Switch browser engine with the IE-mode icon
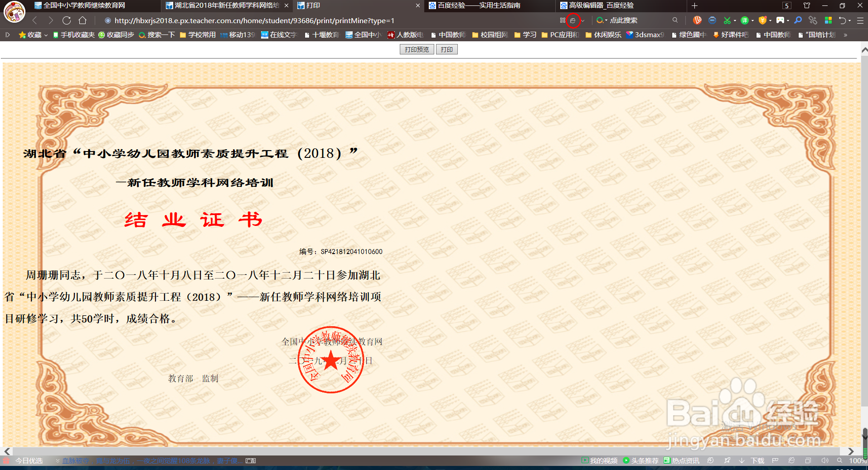The image size is (868, 470). point(573,20)
